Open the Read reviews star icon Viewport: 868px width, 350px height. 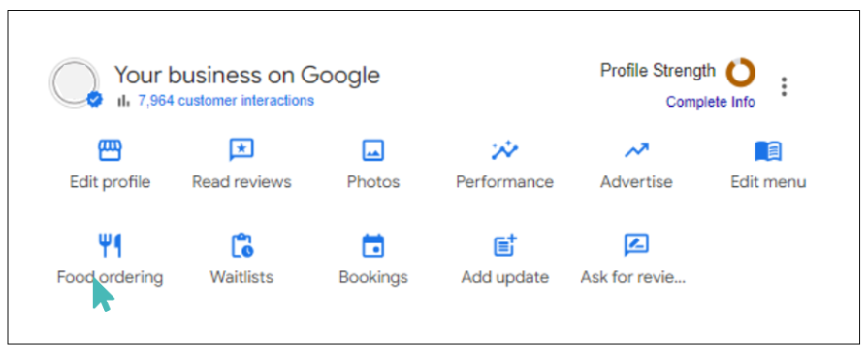(x=241, y=150)
